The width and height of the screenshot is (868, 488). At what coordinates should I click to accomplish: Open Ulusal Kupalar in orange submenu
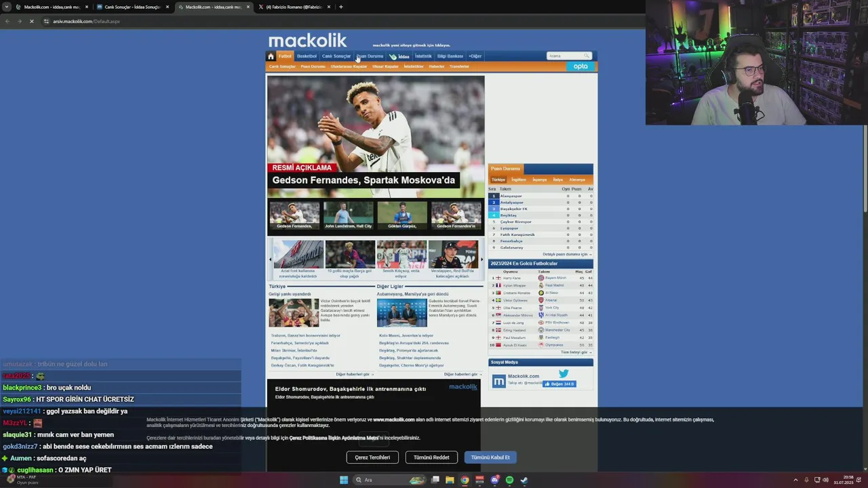[384, 66]
